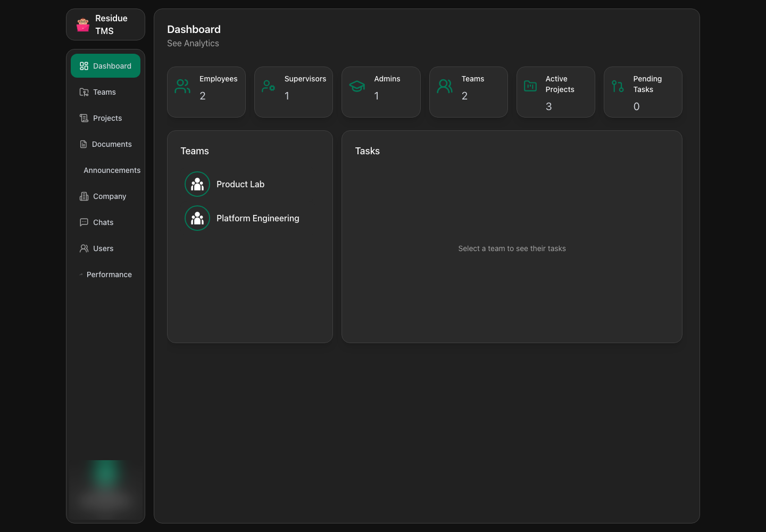
Task: Click the Residue TMS logo icon
Action: click(83, 24)
